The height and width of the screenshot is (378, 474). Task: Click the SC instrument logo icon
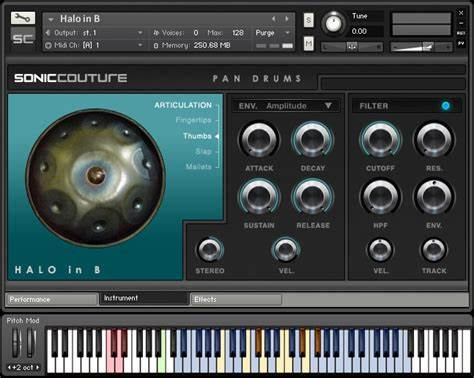[23, 38]
